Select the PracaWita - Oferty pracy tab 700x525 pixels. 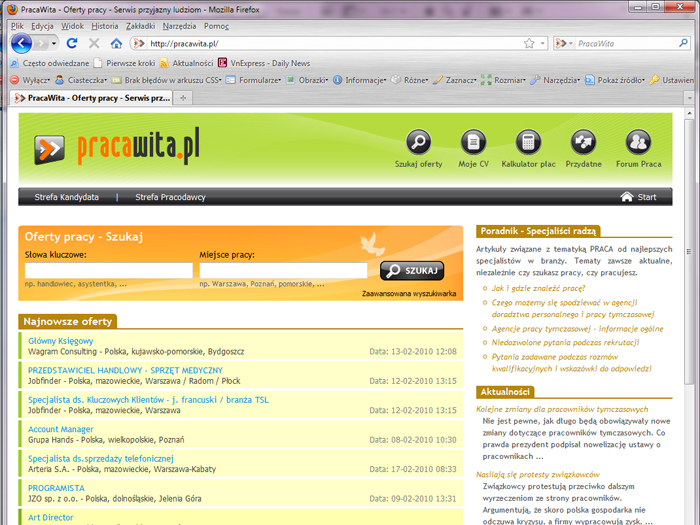[92, 98]
